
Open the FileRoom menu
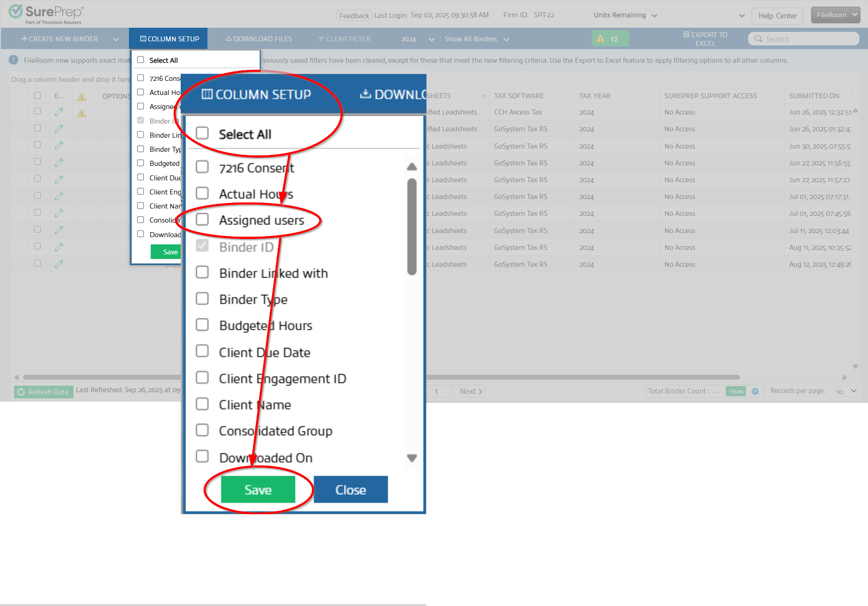click(835, 14)
